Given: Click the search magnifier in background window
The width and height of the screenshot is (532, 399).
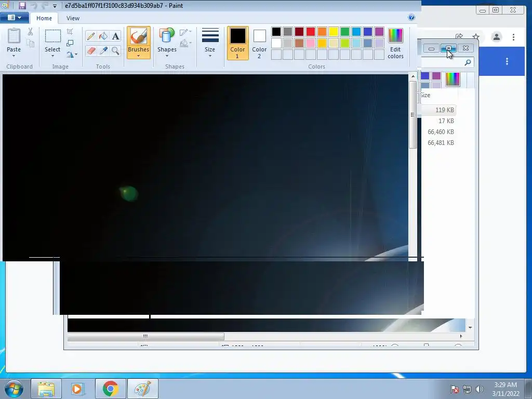Looking at the screenshot, I should (x=468, y=62).
